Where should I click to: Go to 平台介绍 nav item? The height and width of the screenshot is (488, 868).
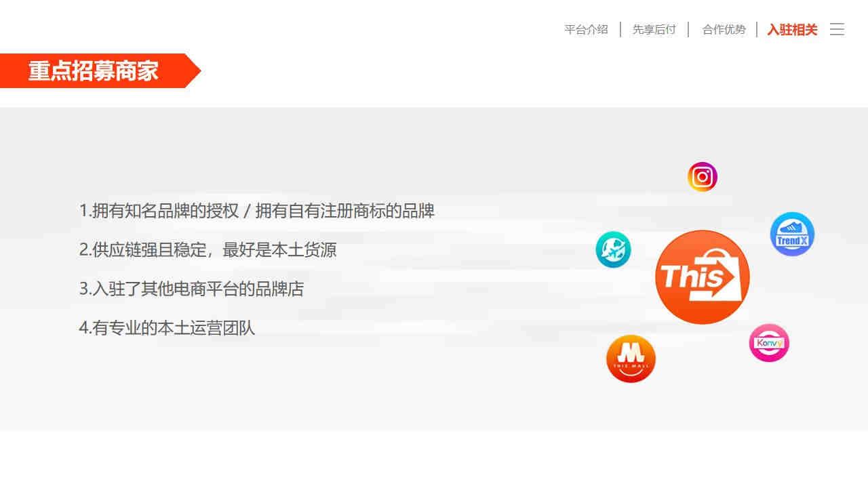pyautogui.click(x=586, y=30)
